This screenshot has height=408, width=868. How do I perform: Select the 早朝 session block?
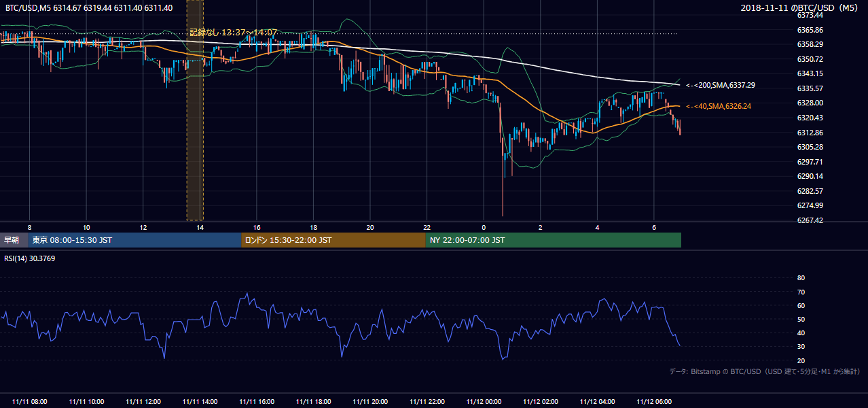(14, 240)
